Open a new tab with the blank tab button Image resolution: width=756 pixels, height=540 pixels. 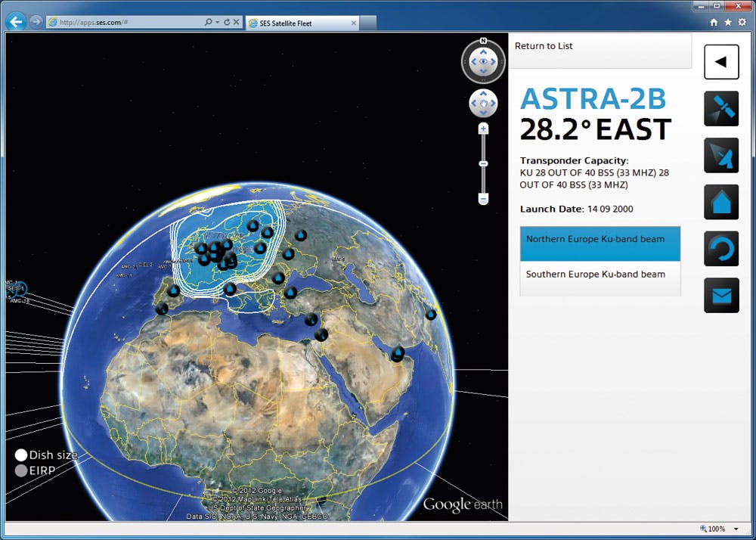pyautogui.click(x=368, y=23)
